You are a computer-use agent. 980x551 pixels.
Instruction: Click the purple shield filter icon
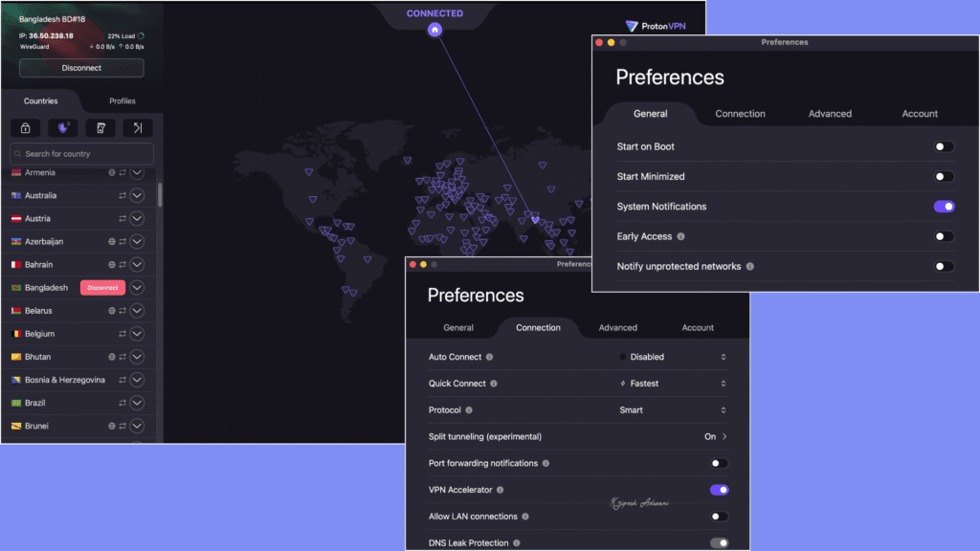(62, 127)
